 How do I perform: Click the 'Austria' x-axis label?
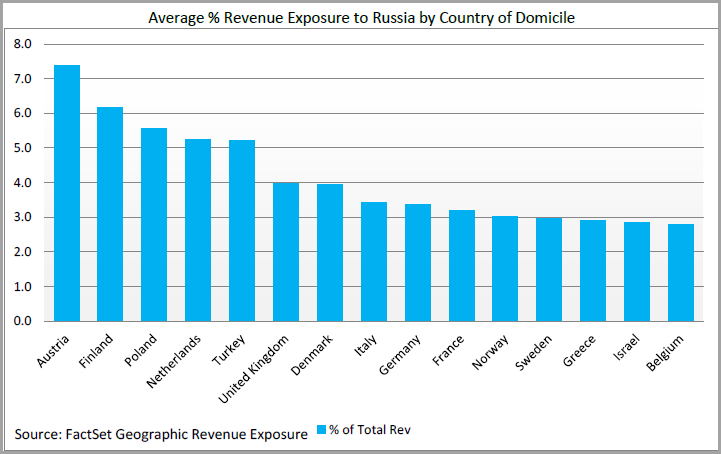[x=53, y=351]
